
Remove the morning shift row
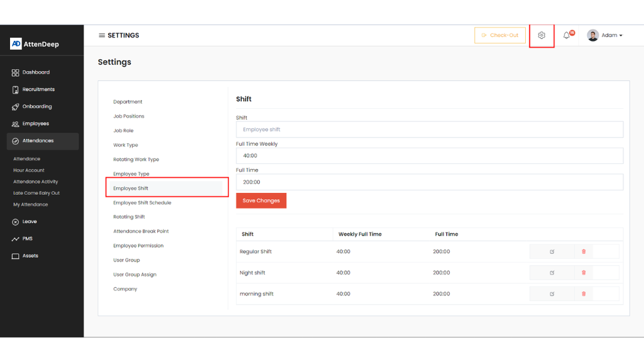point(584,294)
